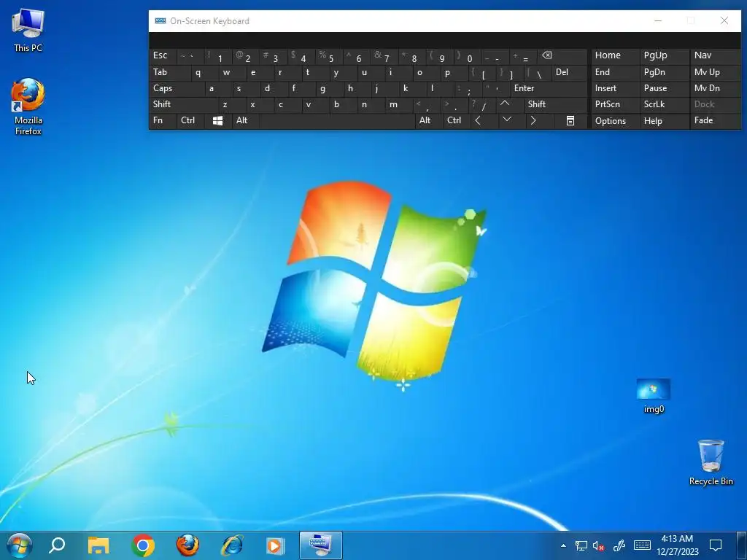
Task: Click the keyboard's Enter key
Action: click(x=549, y=88)
